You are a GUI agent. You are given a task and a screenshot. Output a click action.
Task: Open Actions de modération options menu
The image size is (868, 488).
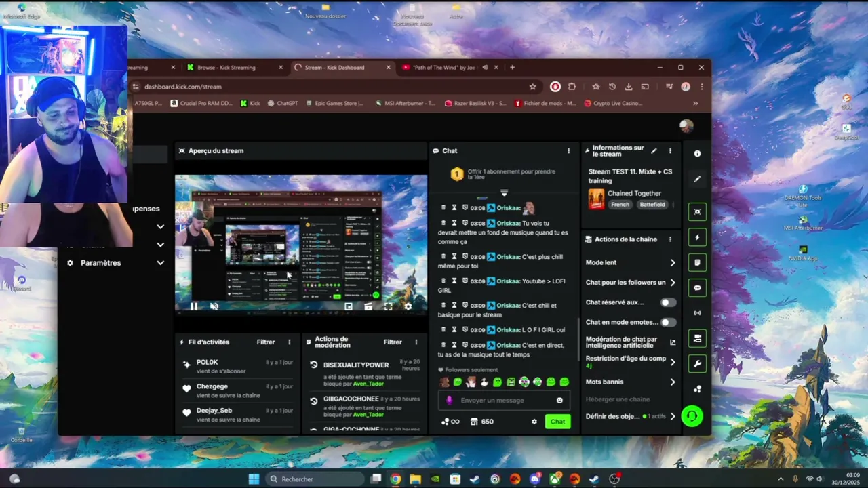point(416,342)
